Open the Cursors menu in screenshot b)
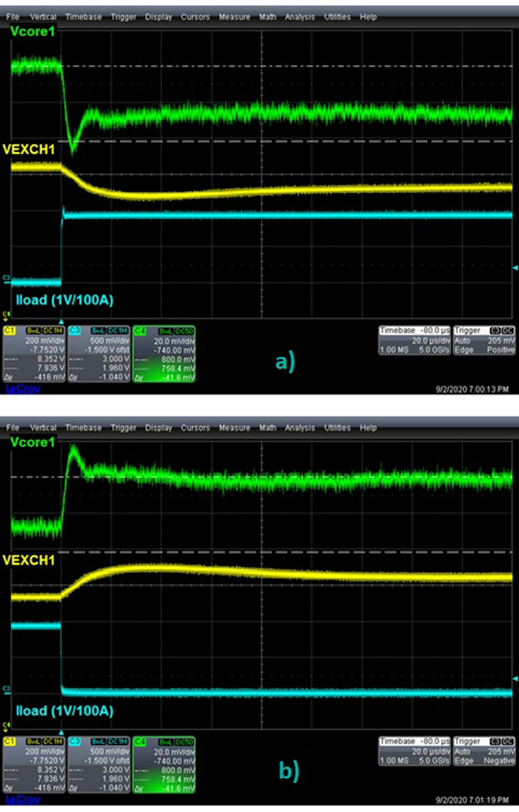This screenshot has height=812, width=519. click(195, 428)
